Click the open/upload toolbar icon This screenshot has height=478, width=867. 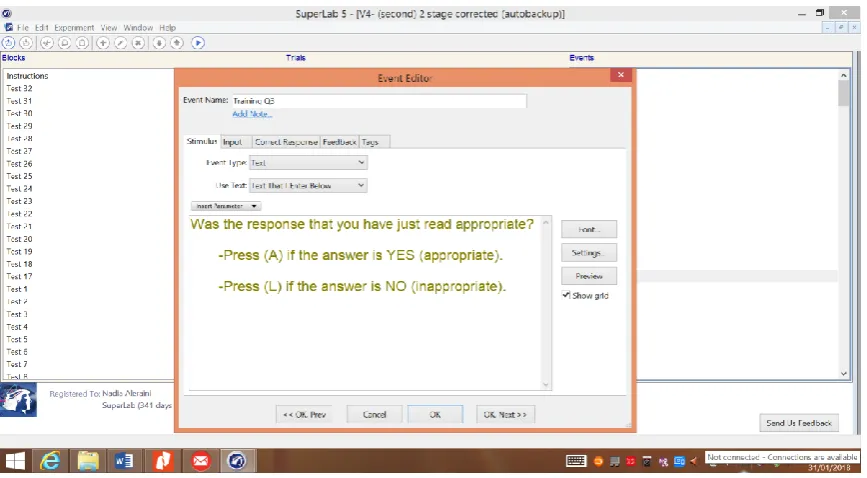tap(8, 43)
